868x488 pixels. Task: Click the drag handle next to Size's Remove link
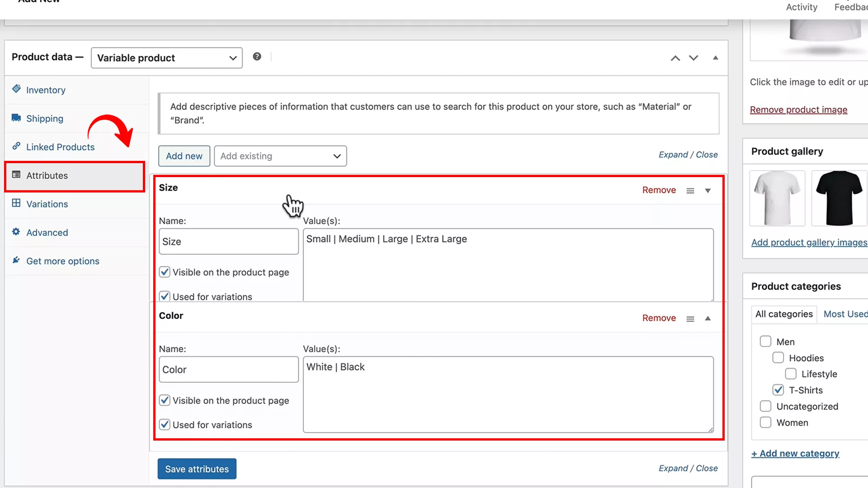[x=690, y=190]
